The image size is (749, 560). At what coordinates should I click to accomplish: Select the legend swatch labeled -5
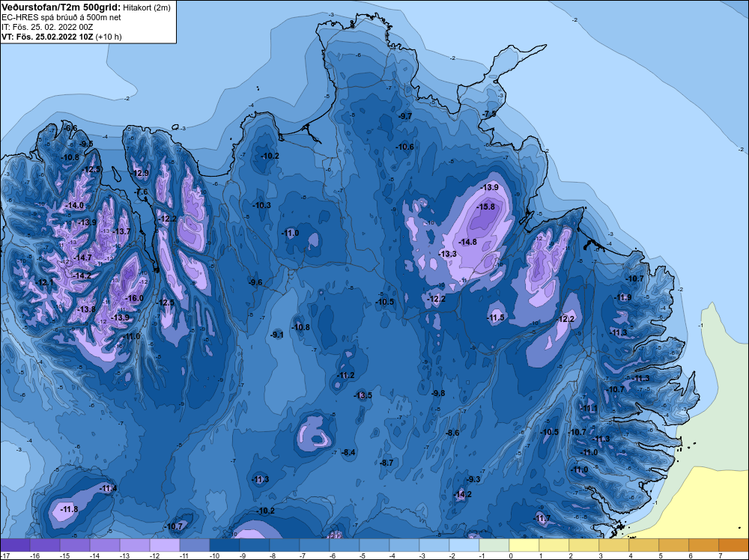tap(374, 545)
